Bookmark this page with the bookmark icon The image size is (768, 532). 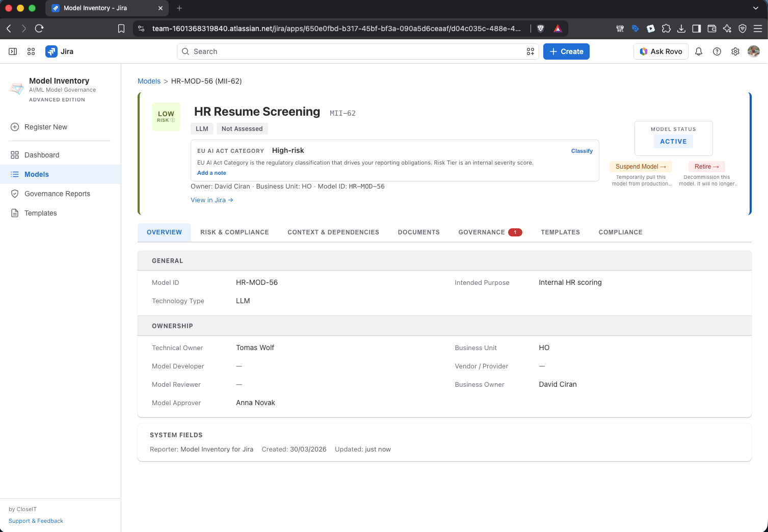click(x=121, y=29)
